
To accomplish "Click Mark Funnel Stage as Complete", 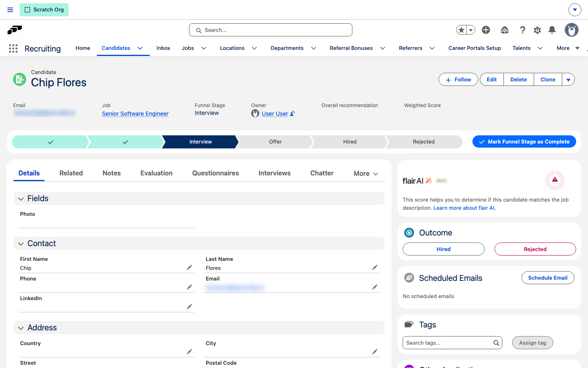I will tap(524, 141).
